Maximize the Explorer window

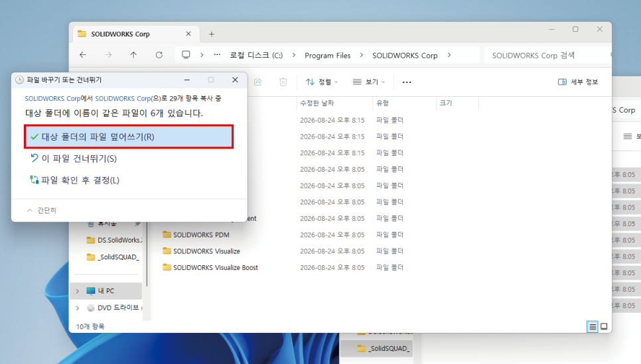pos(575,29)
